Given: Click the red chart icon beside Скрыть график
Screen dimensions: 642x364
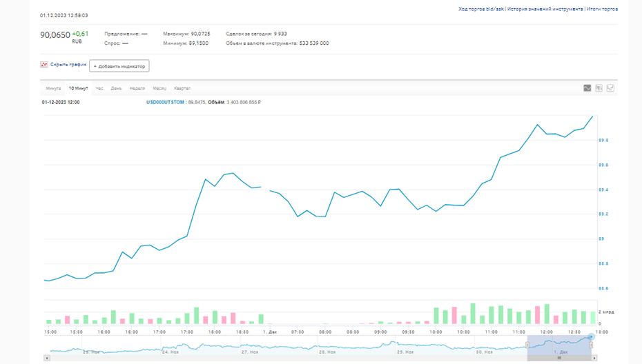Looking at the screenshot, I should click(x=43, y=65).
